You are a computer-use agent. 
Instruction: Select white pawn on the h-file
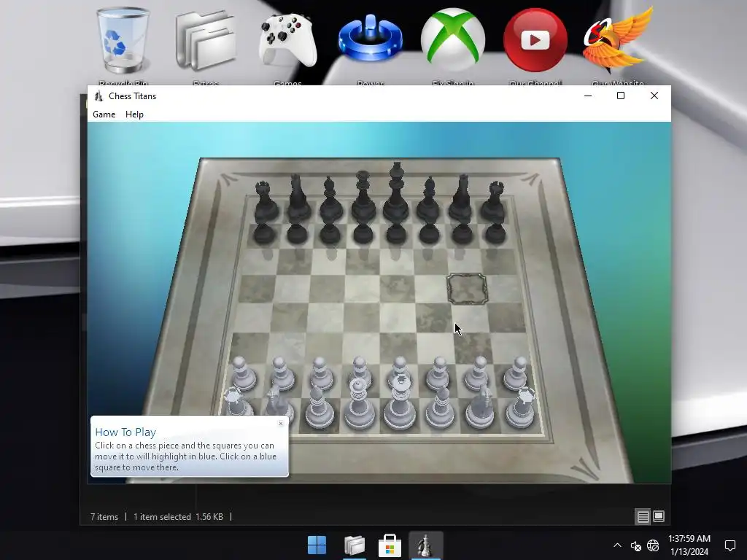(x=516, y=374)
